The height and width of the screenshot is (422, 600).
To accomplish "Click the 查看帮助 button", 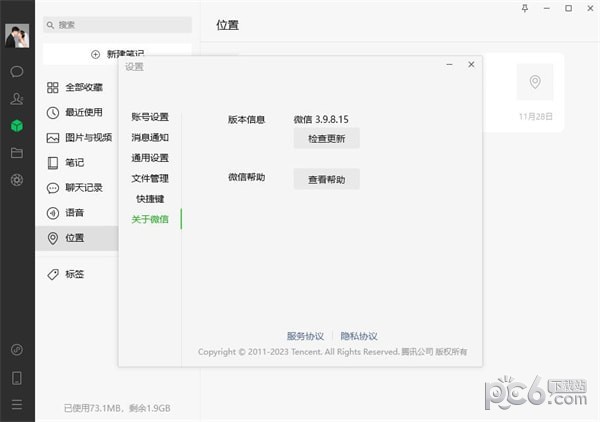I will [x=326, y=179].
